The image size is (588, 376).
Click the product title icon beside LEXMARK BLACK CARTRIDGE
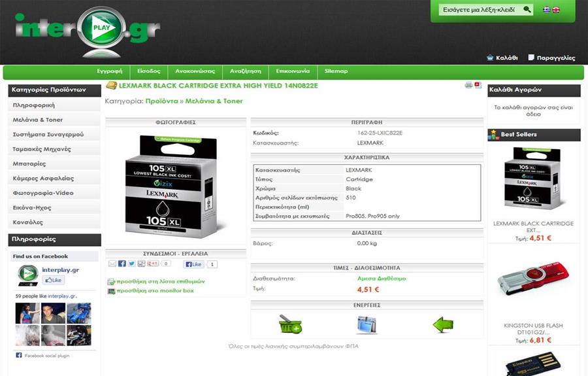(x=111, y=85)
